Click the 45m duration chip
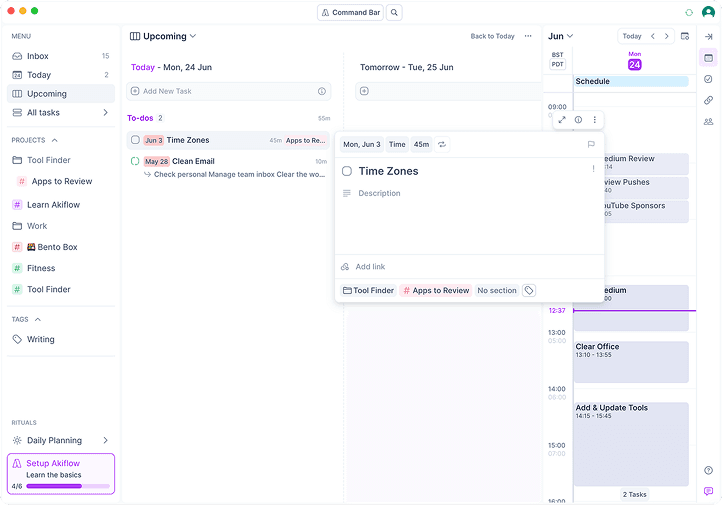722x505 pixels. click(x=421, y=145)
